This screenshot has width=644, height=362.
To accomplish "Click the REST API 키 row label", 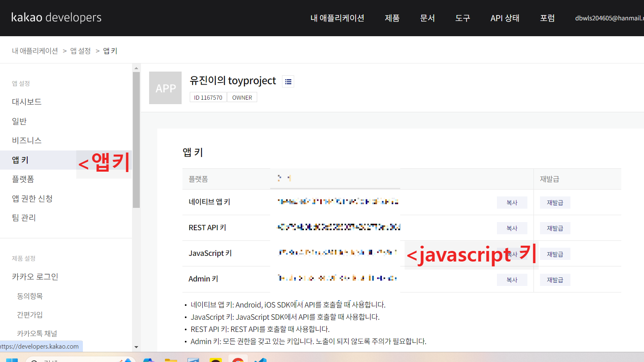I will [207, 228].
